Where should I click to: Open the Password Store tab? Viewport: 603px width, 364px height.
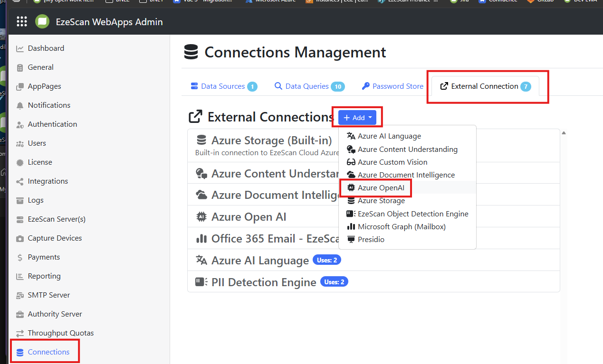[x=392, y=86]
